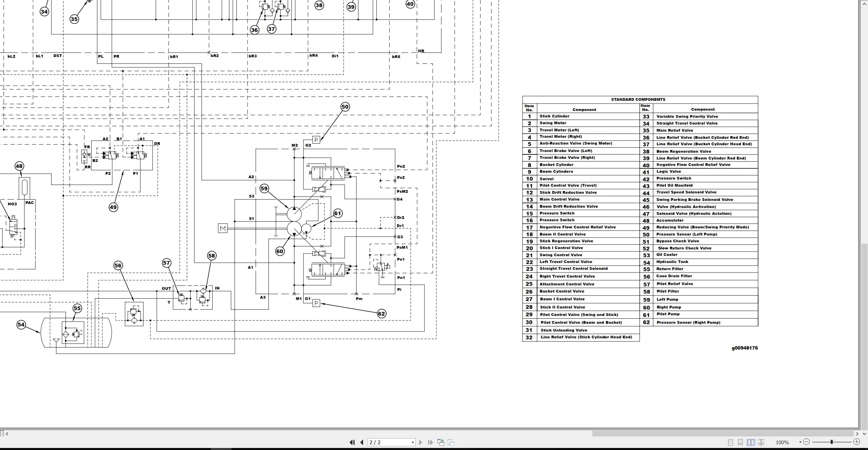This screenshot has height=450, width=868.
Task: Click the horizontal scroll right arrow
Action: (857, 433)
